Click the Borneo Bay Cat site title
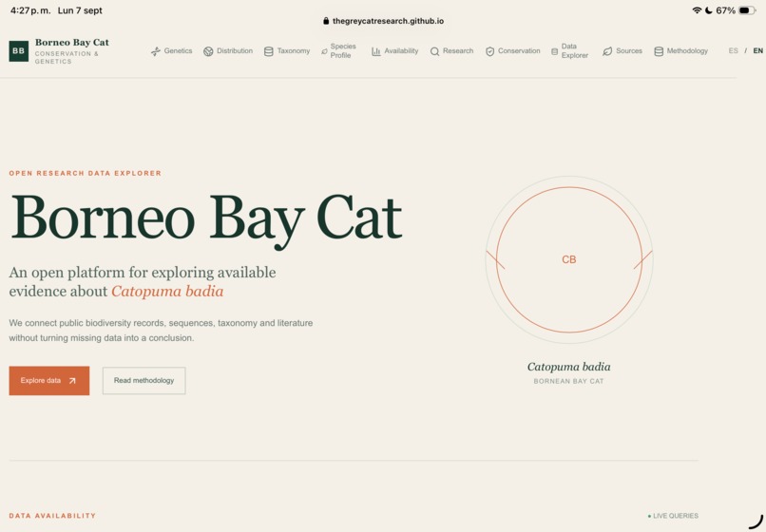The image size is (766, 532). pos(72,43)
